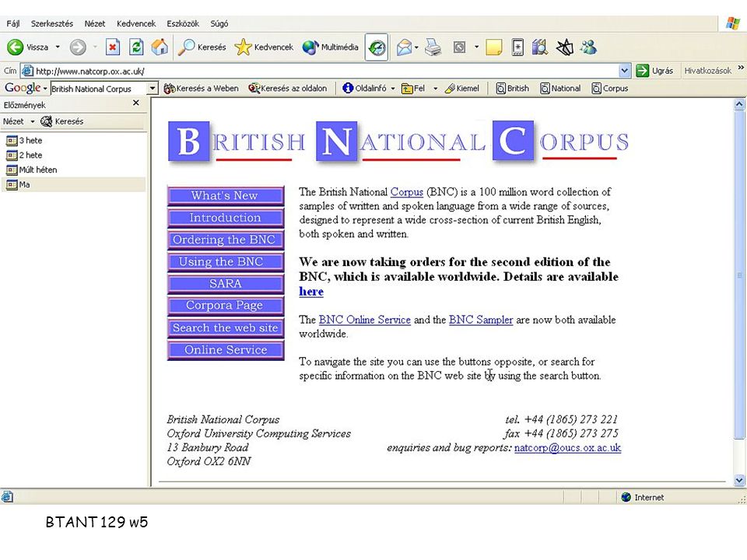The image size is (747, 560).
Task: Click the Ordering the BNC button
Action: [x=226, y=240]
